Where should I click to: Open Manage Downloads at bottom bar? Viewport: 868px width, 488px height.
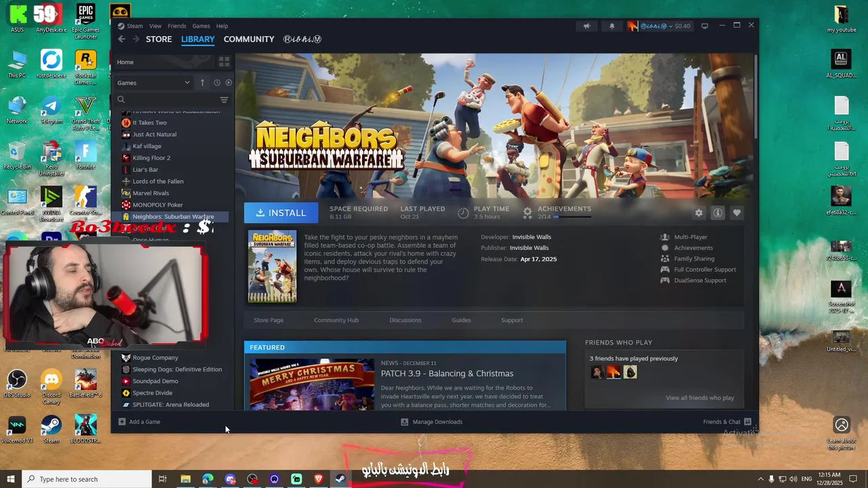(431, 422)
